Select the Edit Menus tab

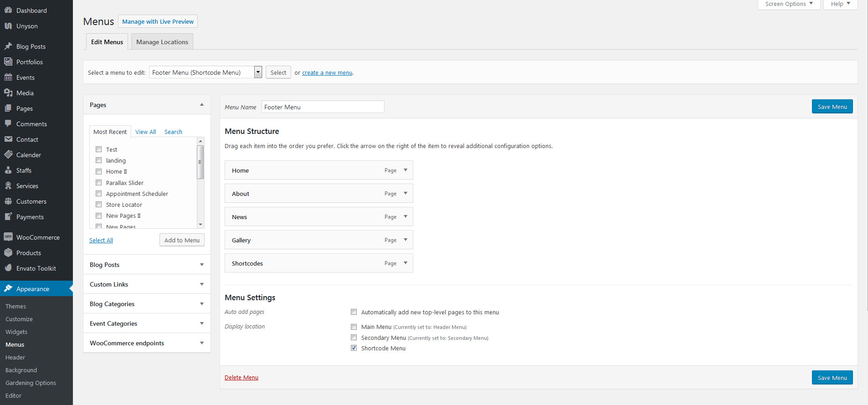click(x=107, y=41)
